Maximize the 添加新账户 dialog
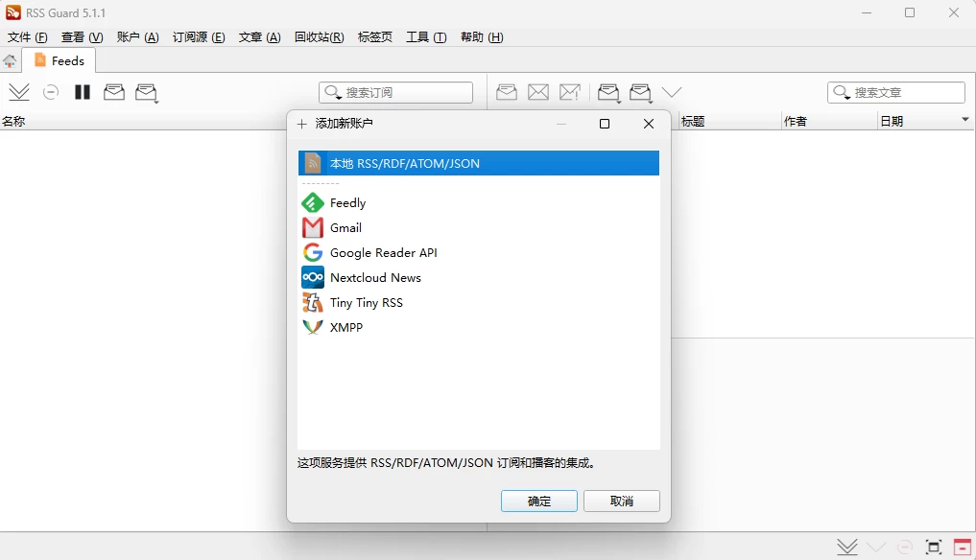 pos(605,124)
